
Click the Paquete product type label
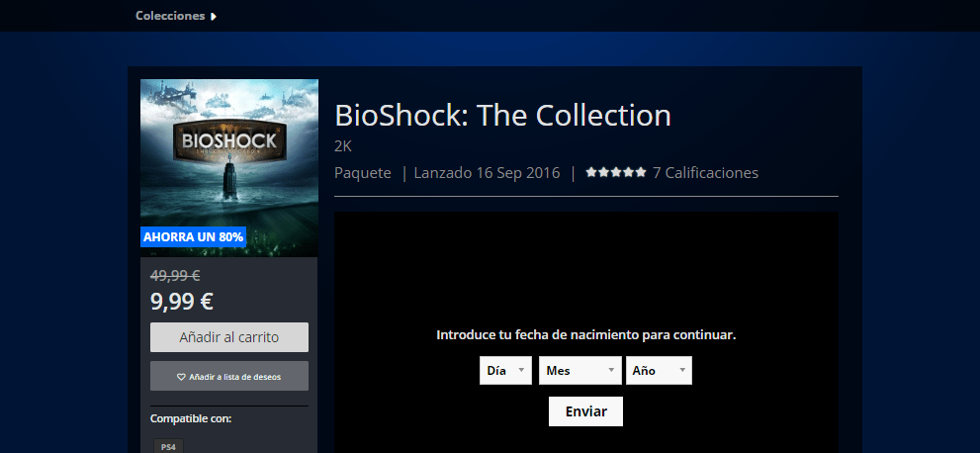click(363, 173)
